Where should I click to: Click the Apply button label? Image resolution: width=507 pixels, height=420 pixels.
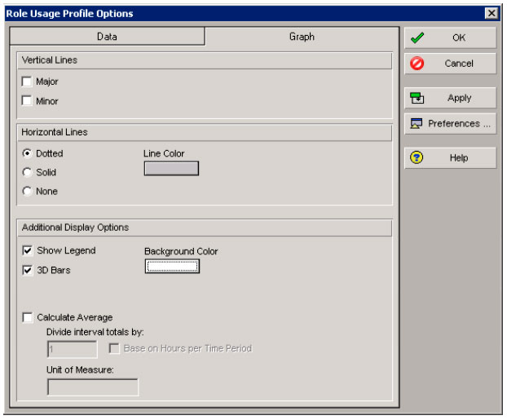pyautogui.click(x=459, y=98)
